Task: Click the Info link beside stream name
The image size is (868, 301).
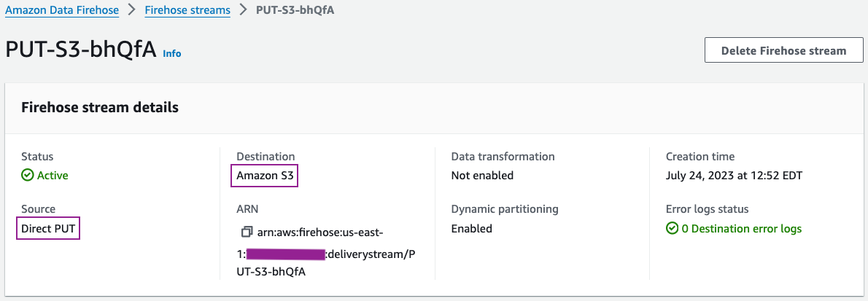Action: [172, 53]
